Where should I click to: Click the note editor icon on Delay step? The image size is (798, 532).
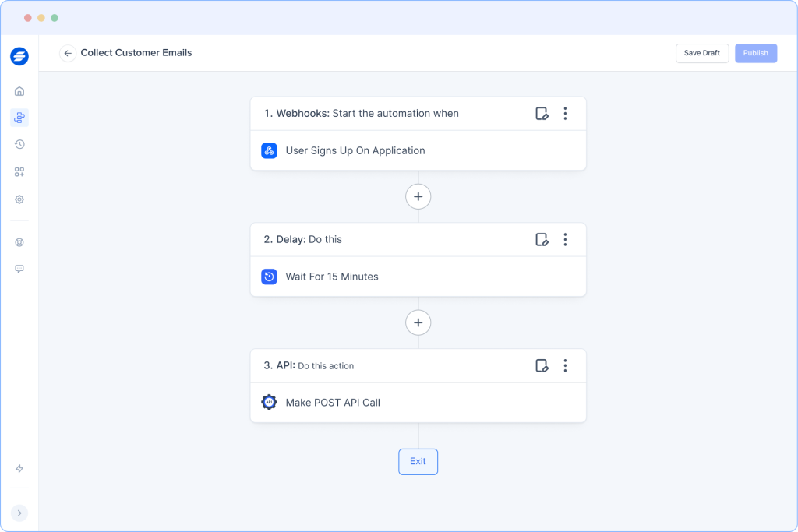[542, 239]
